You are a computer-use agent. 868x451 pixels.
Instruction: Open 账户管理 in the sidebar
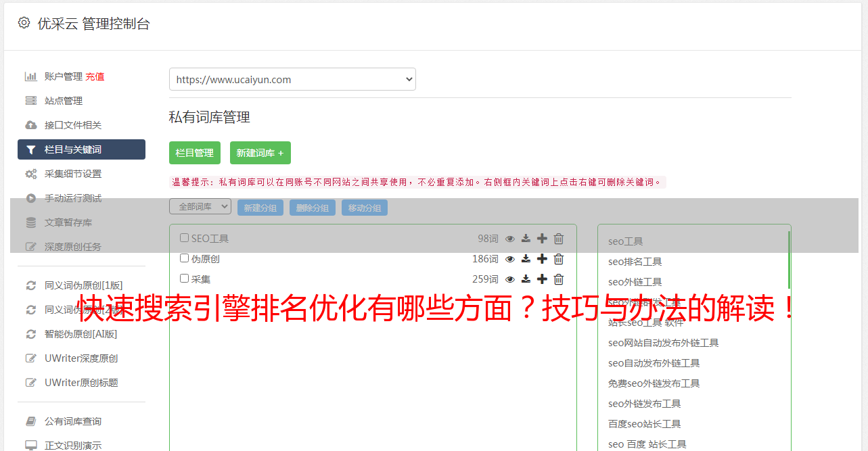64,76
